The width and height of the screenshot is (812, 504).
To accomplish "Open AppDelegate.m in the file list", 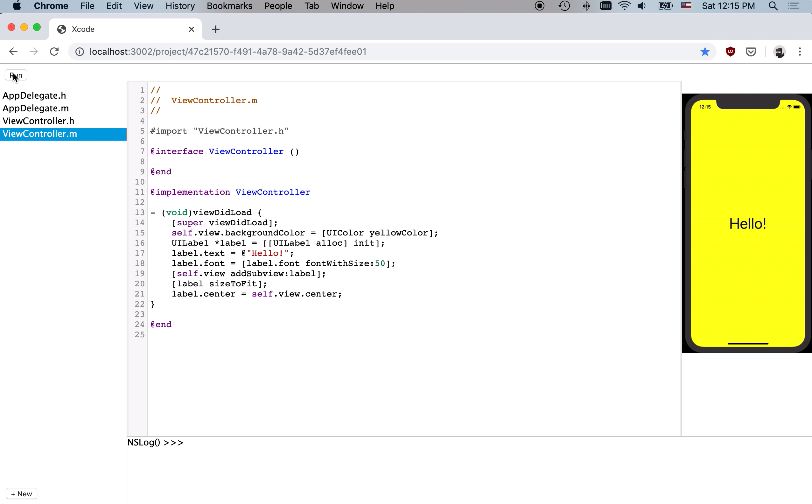I will tap(36, 108).
